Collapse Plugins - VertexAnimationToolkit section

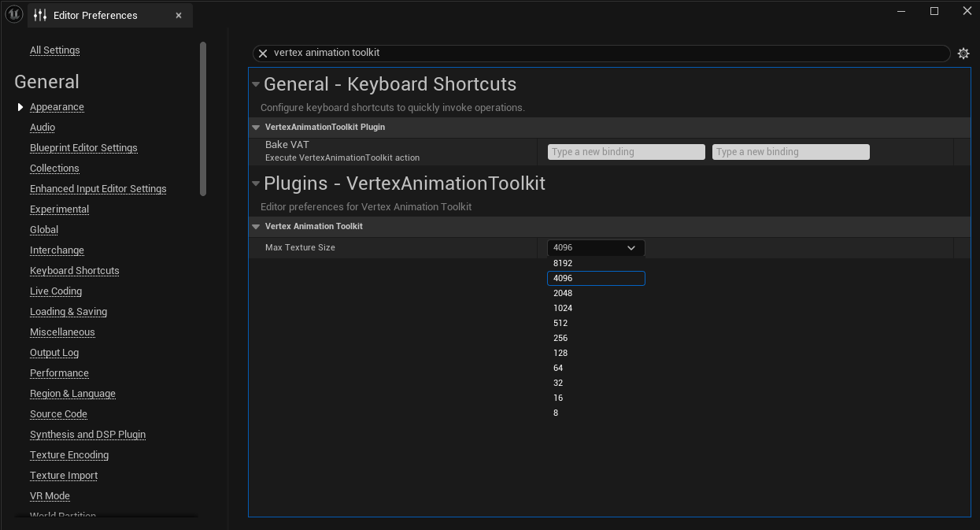[256, 183]
